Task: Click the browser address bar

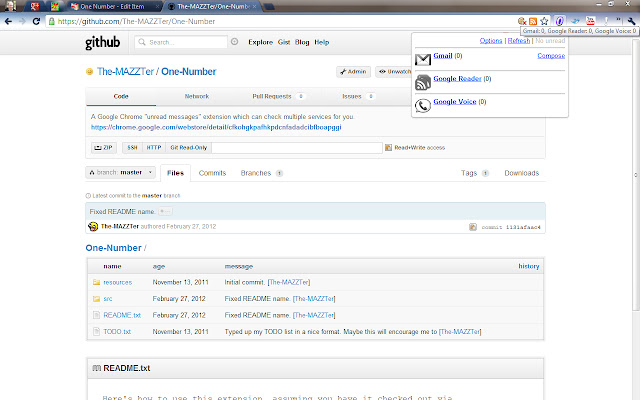Action: [282, 21]
